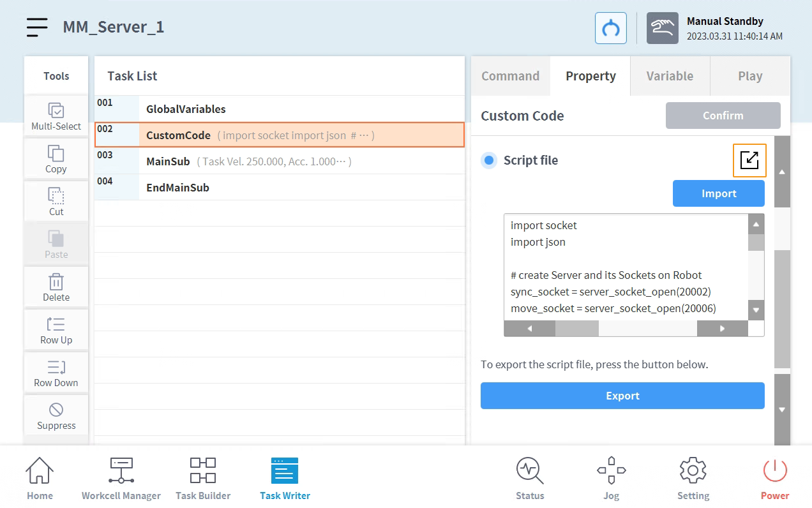Switch to the Command tab

click(x=510, y=76)
